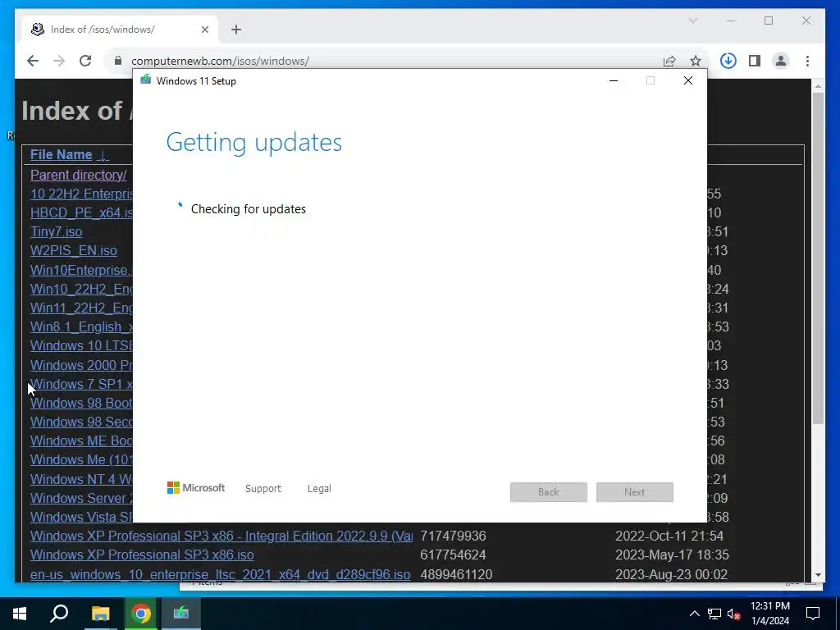
Task: Open the Action Center notifications icon
Action: coord(813,614)
